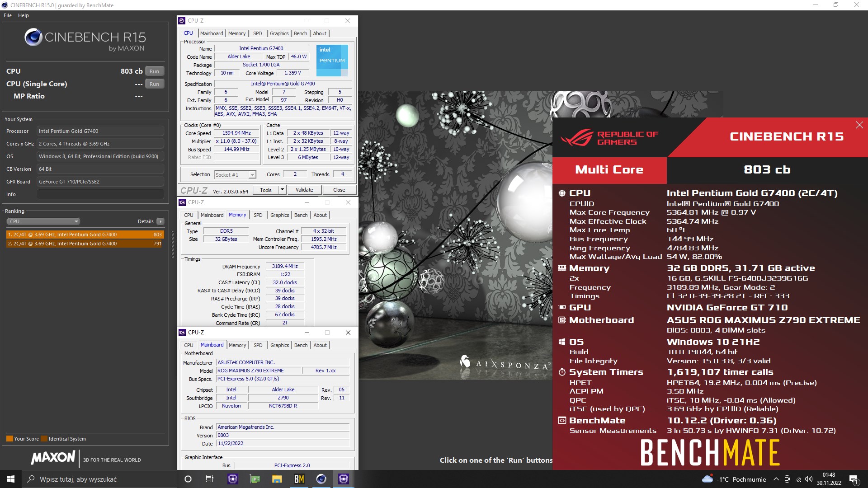This screenshot has height=488, width=868.
Task: Open the Ranking CPU dropdown in Cinebench
Action: (x=43, y=221)
